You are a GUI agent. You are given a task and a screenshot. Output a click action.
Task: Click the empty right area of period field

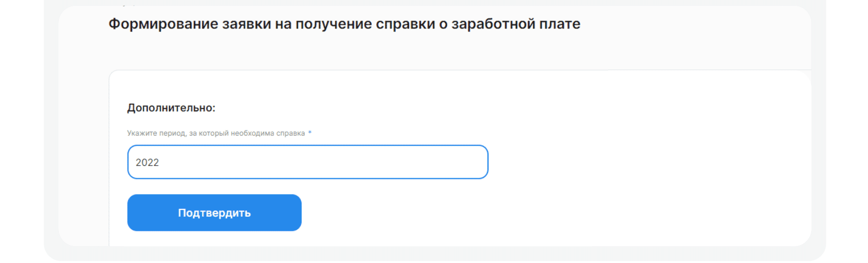point(395,162)
